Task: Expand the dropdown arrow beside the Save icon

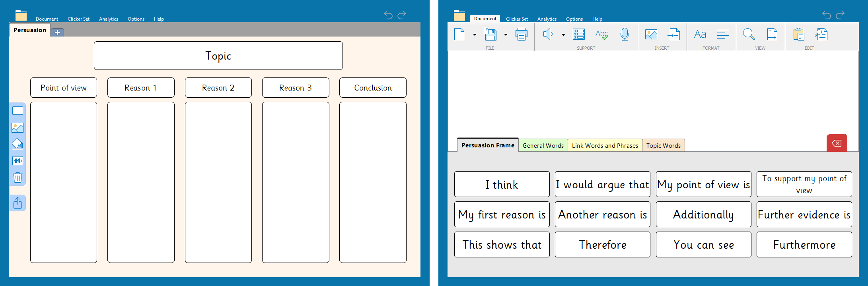Action: tap(506, 35)
